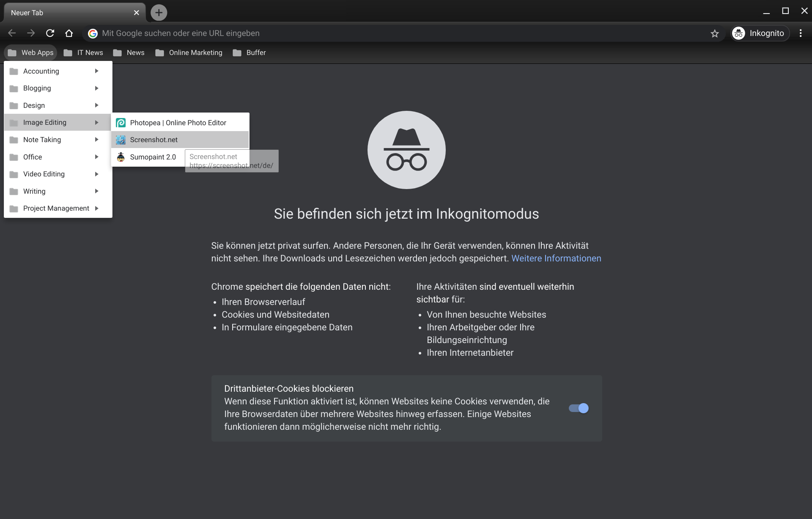Open the IT News bookmarks folder

(83, 52)
